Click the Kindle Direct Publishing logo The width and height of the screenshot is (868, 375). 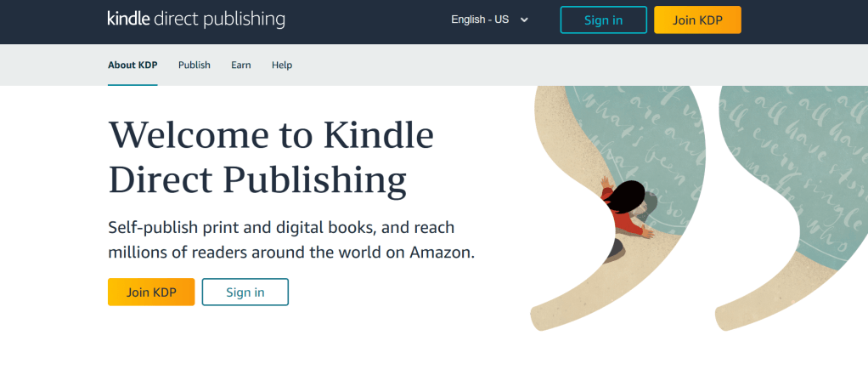coord(196,20)
